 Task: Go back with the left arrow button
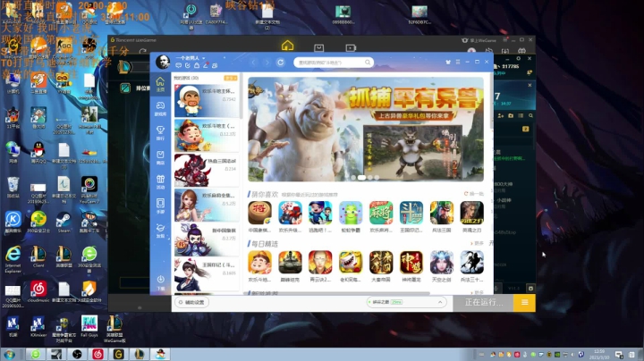(253, 63)
